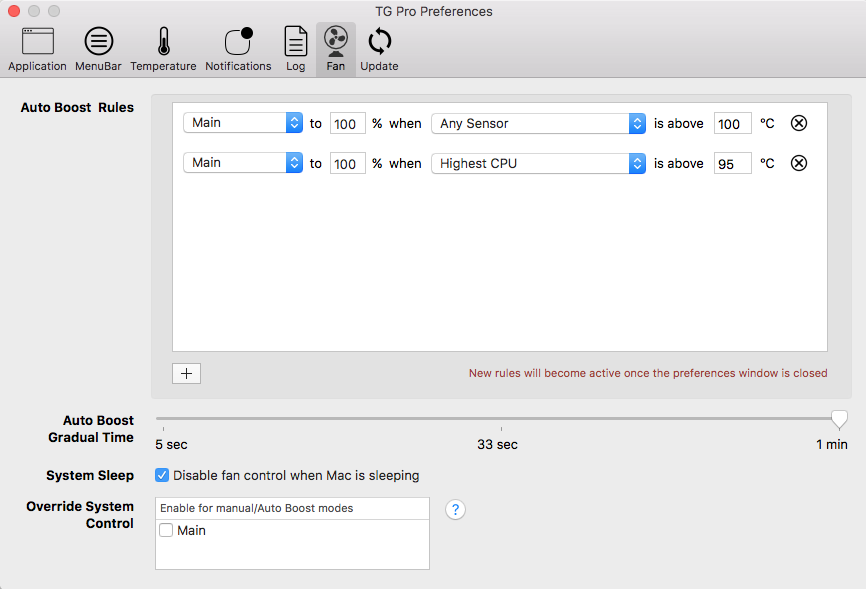
Task: Click the 100 °C threshold field
Action: click(732, 123)
